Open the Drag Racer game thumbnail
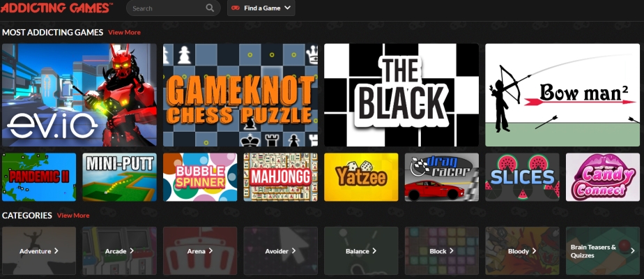Image resolution: width=644 pixels, height=279 pixels. (442, 177)
